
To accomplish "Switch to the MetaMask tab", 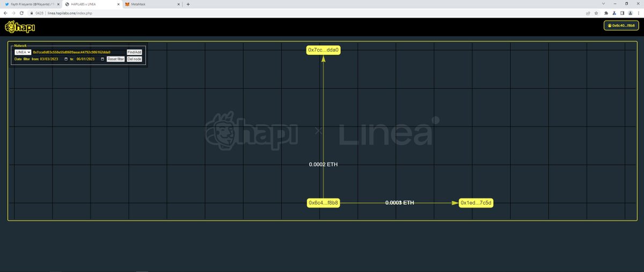I will click(x=152, y=4).
